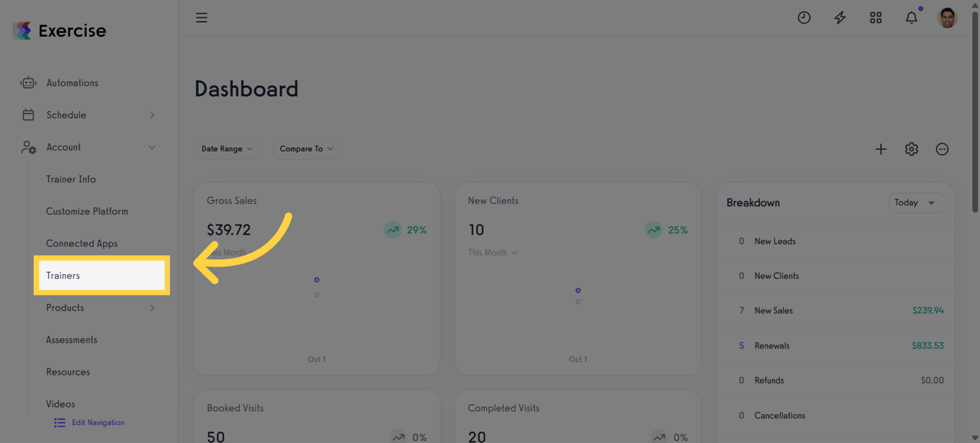This screenshot has width=980, height=443.
Task: Open the Date Range dropdown
Action: pyautogui.click(x=227, y=149)
